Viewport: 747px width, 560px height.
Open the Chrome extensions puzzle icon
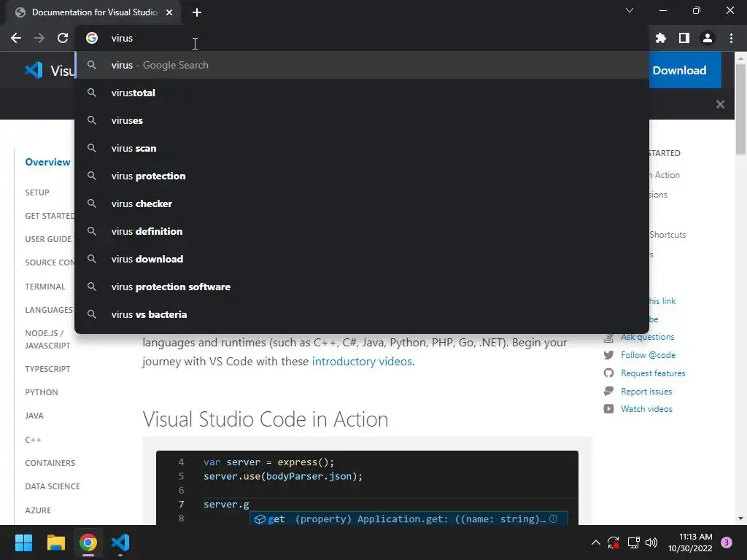click(x=660, y=38)
